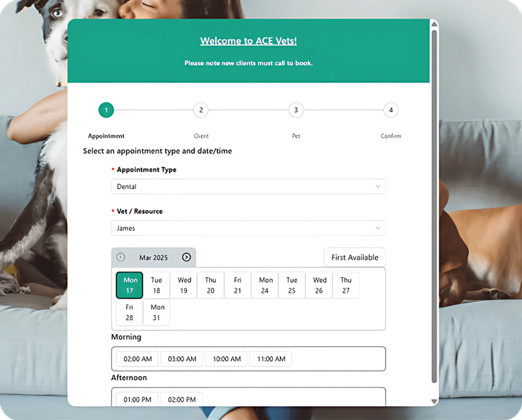522x420 pixels.
Task: Select date Tue 25
Action: click(x=292, y=285)
